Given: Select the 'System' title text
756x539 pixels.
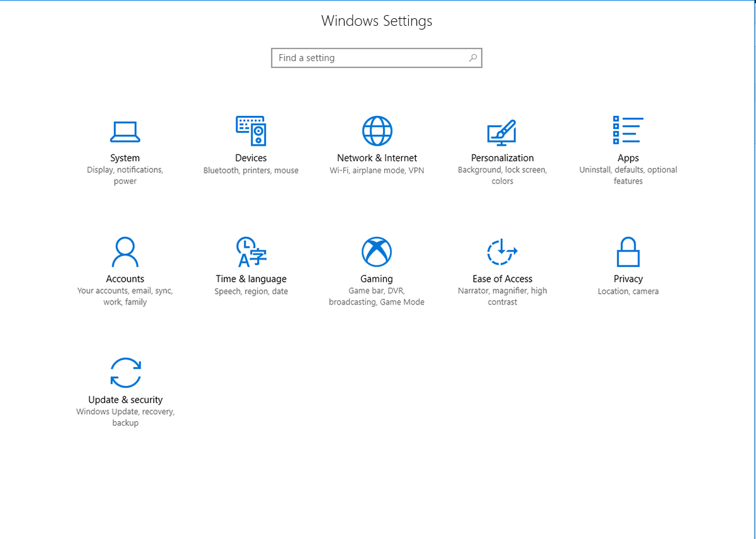Looking at the screenshot, I should pos(125,158).
